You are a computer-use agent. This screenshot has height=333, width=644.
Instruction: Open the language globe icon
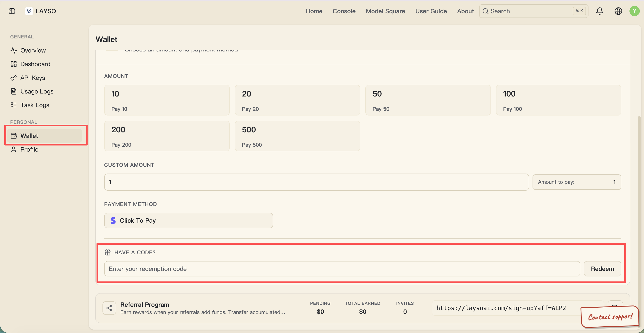618,11
